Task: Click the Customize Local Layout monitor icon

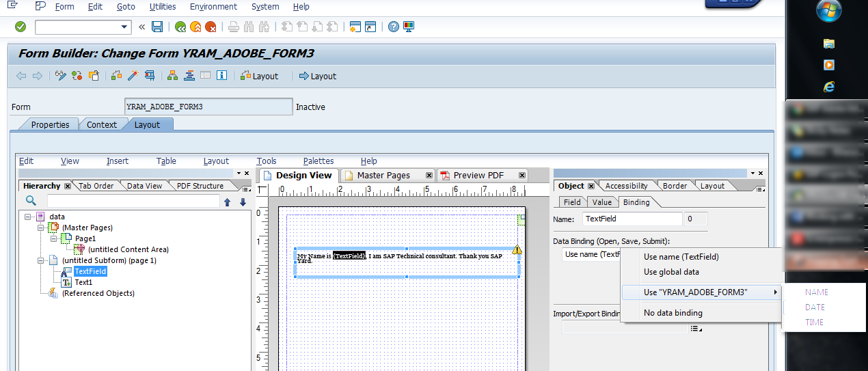Action: [x=409, y=27]
